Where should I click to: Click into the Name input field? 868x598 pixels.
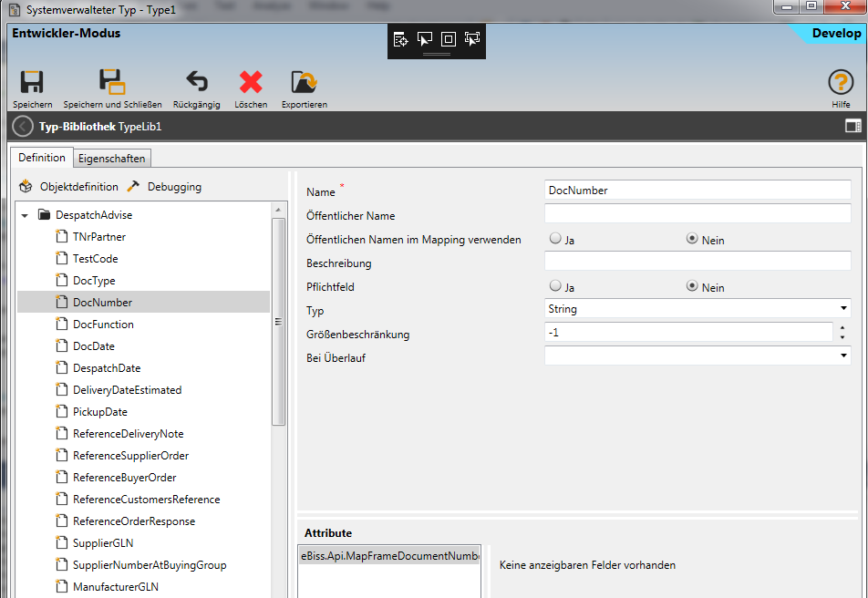pos(697,190)
